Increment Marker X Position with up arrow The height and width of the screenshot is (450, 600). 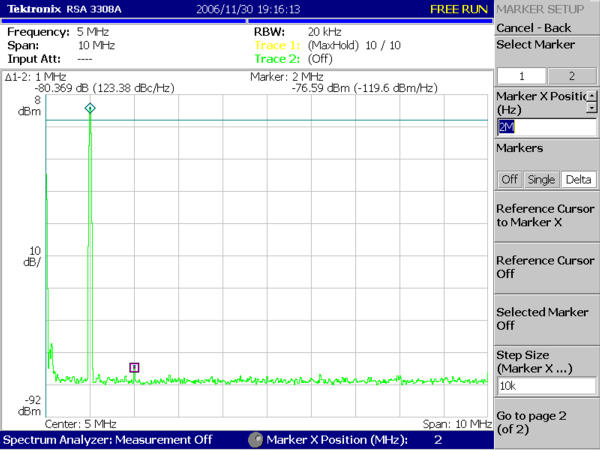(x=591, y=96)
